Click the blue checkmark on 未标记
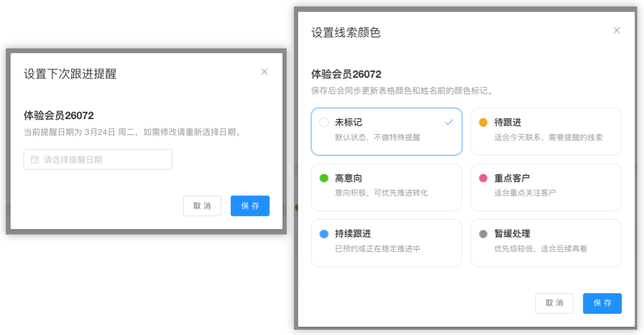 pyautogui.click(x=449, y=122)
